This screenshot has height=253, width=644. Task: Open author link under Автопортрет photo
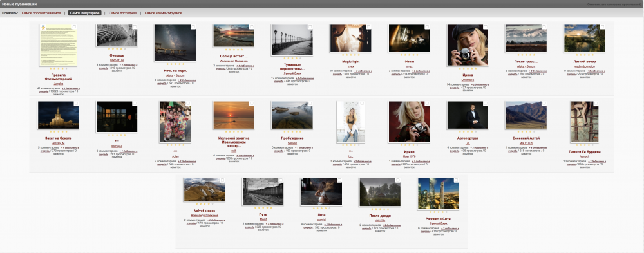(x=468, y=143)
